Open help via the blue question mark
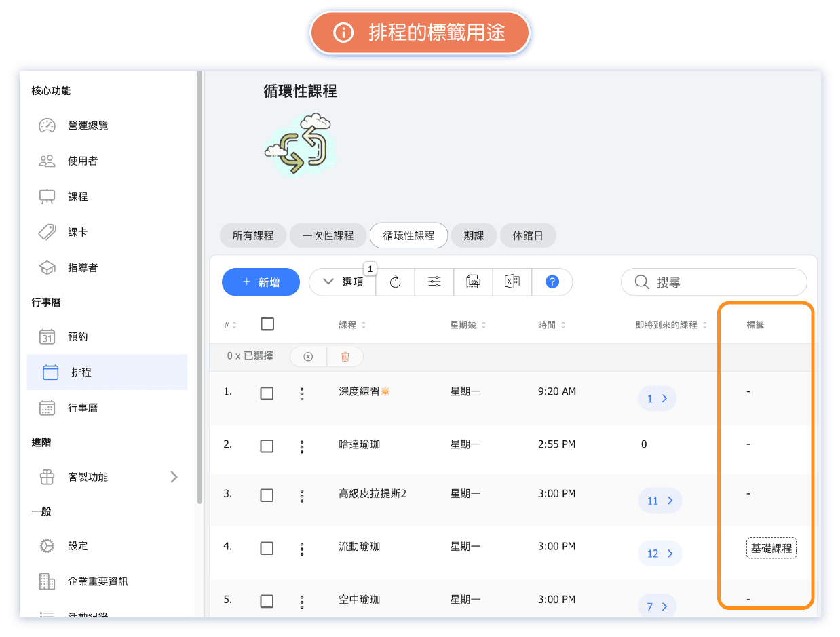 (552, 282)
